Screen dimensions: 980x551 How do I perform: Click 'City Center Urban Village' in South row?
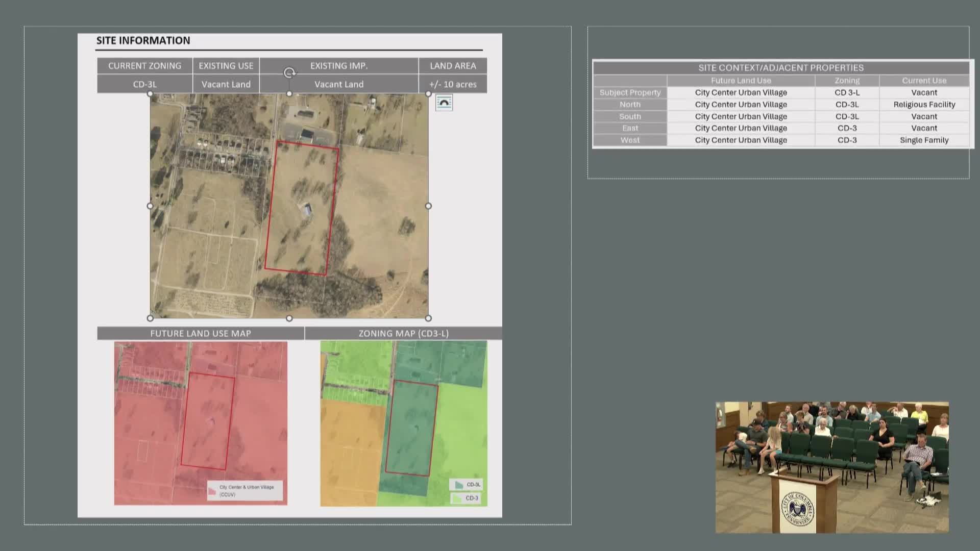[741, 116]
